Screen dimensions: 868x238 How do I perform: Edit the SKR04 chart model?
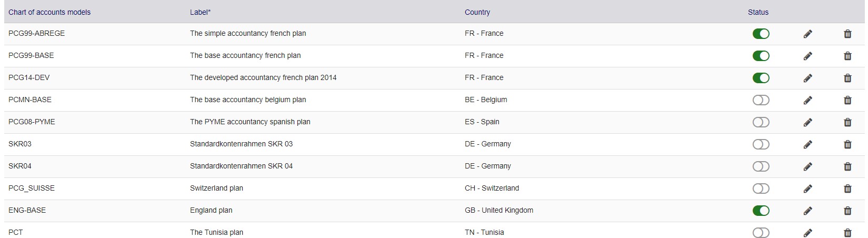[x=808, y=166]
